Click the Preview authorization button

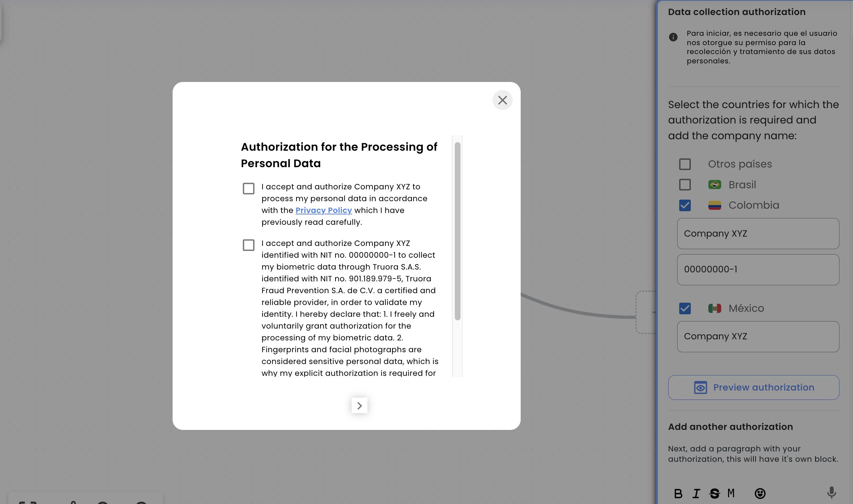[x=754, y=387]
